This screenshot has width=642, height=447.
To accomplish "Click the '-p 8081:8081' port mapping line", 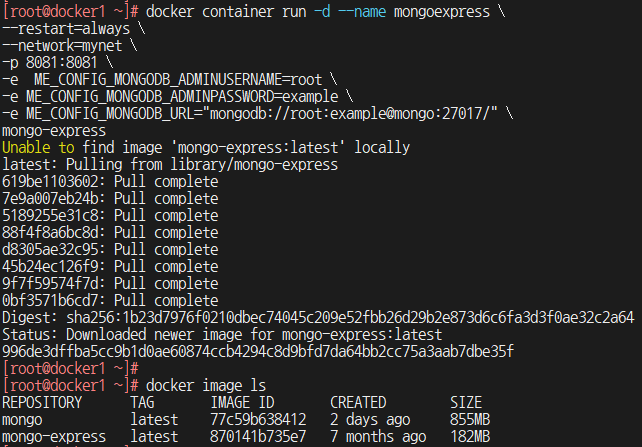I will [x=58, y=63].
